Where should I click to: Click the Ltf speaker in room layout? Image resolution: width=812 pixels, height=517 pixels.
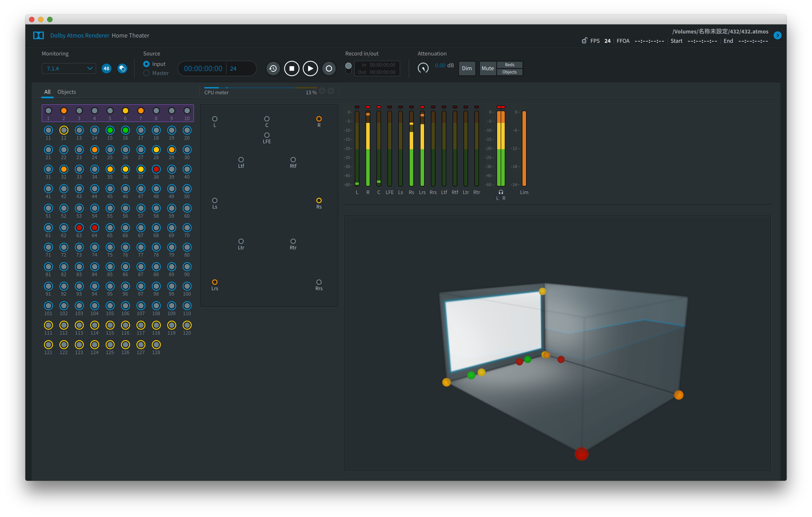click(x=241, y=160)
